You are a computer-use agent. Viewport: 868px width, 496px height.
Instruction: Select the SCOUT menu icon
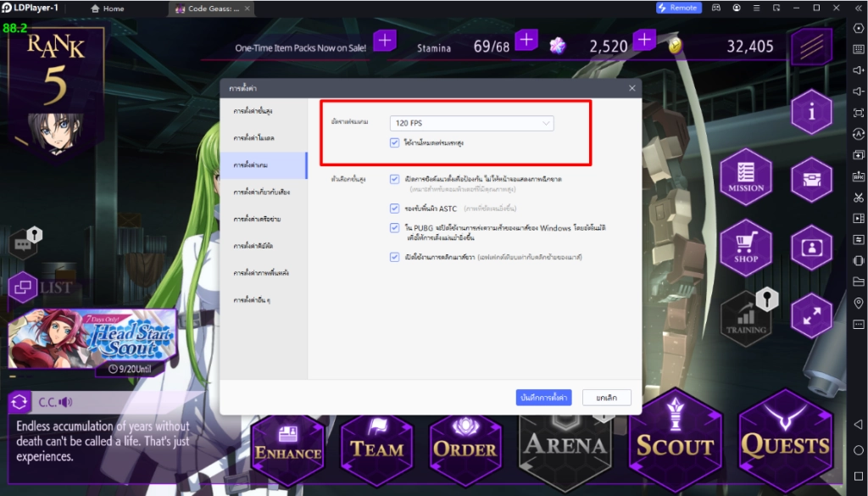coord(676,441)
